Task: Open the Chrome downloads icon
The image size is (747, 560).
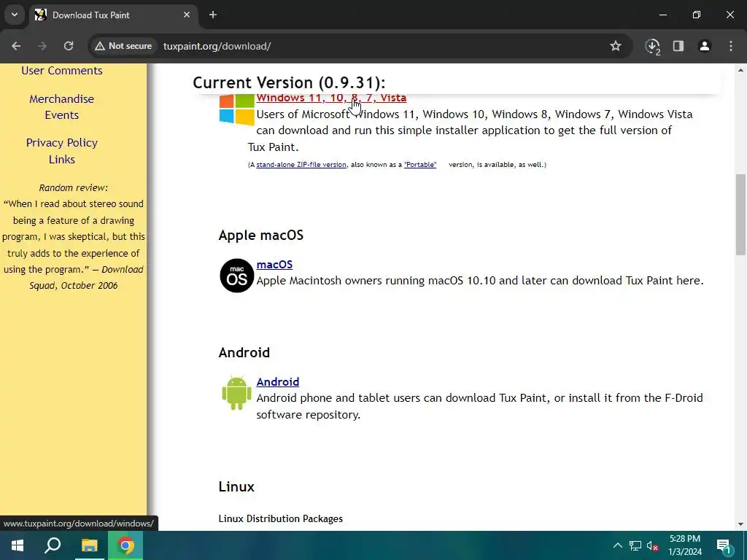Action: (x=652, y=46)
